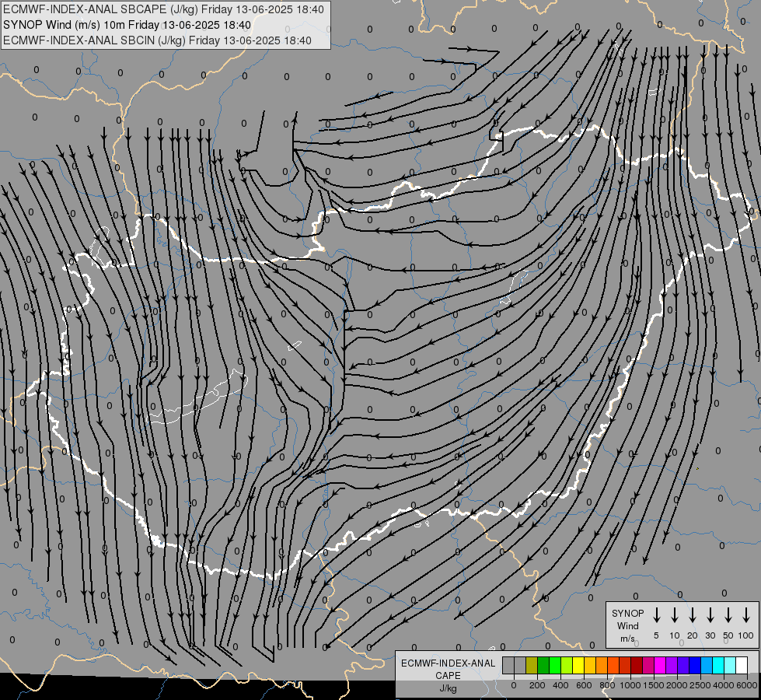Select the olive swatch in CAPE scale
This screenshot has height=700, width=761.
[532, 666]
